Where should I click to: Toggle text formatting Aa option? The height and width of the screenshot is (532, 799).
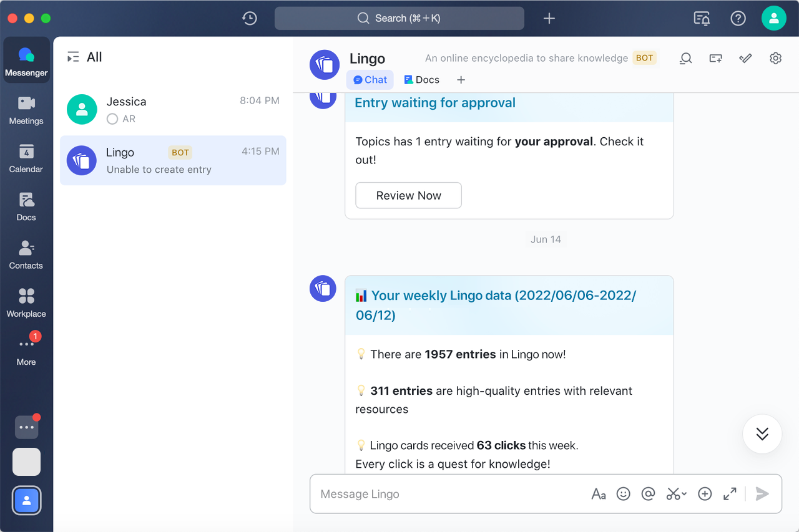[598, 494]
